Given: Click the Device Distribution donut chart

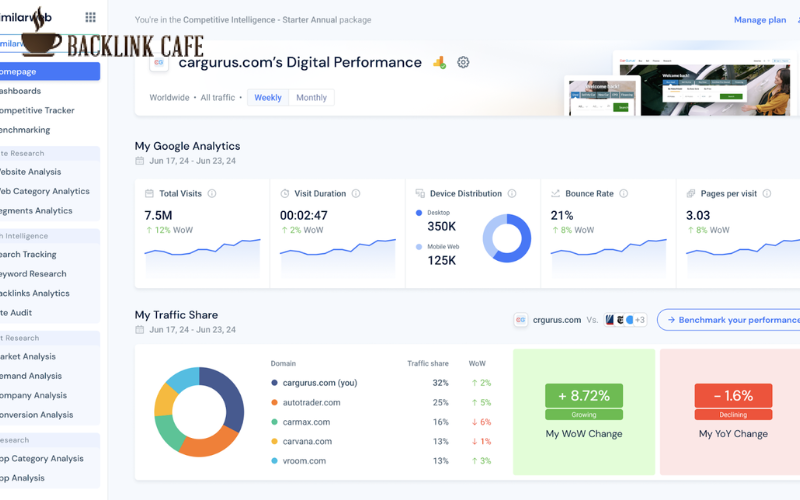Looking at the screenshot, I should [x=507, y=238].
